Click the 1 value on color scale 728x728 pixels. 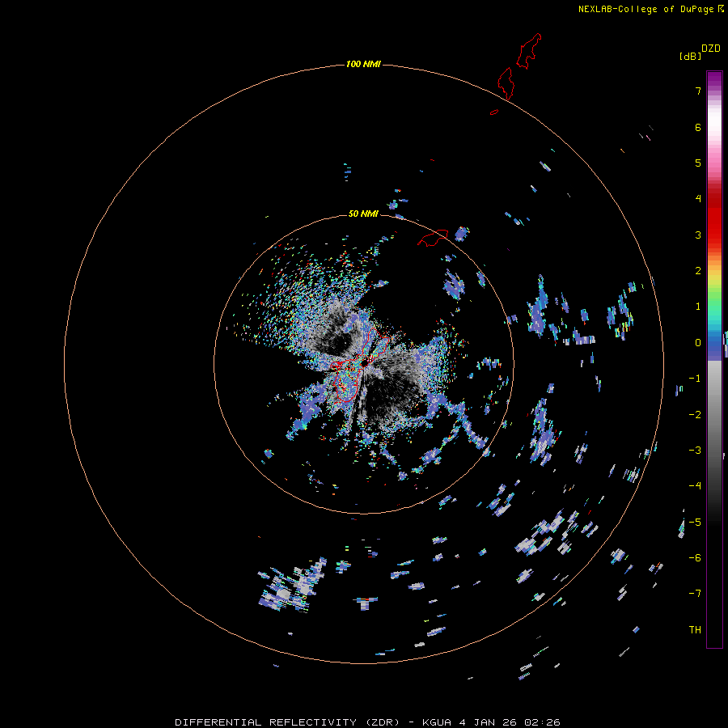(698, 307)
